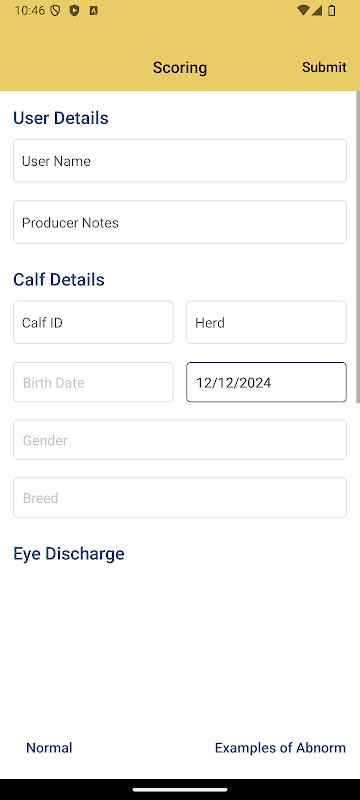This screenshot has width=360, height=800.
Task: Expand the Breed selector
Action: (x=180, y=497)
